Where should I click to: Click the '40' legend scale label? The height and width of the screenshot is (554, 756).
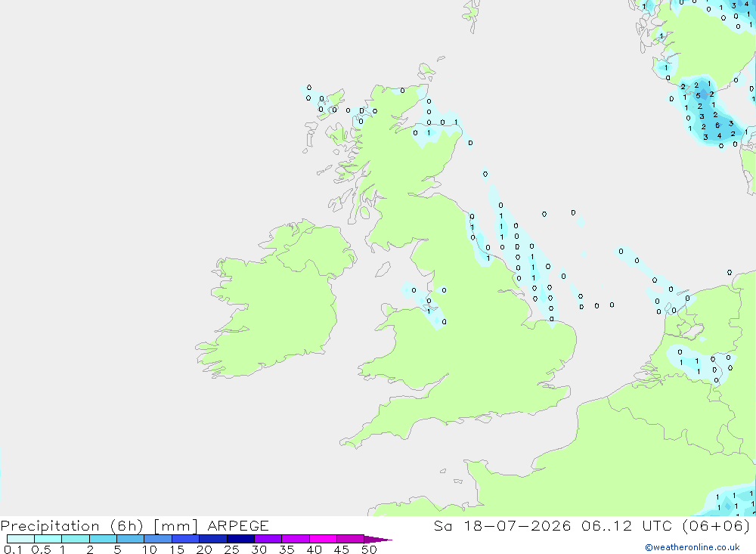coord(314,549)
